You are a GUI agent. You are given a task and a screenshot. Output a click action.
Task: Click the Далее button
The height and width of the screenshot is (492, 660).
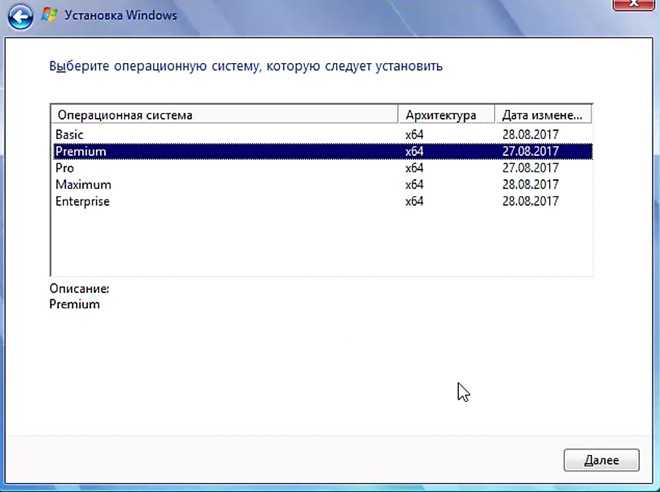coord(601,460)
